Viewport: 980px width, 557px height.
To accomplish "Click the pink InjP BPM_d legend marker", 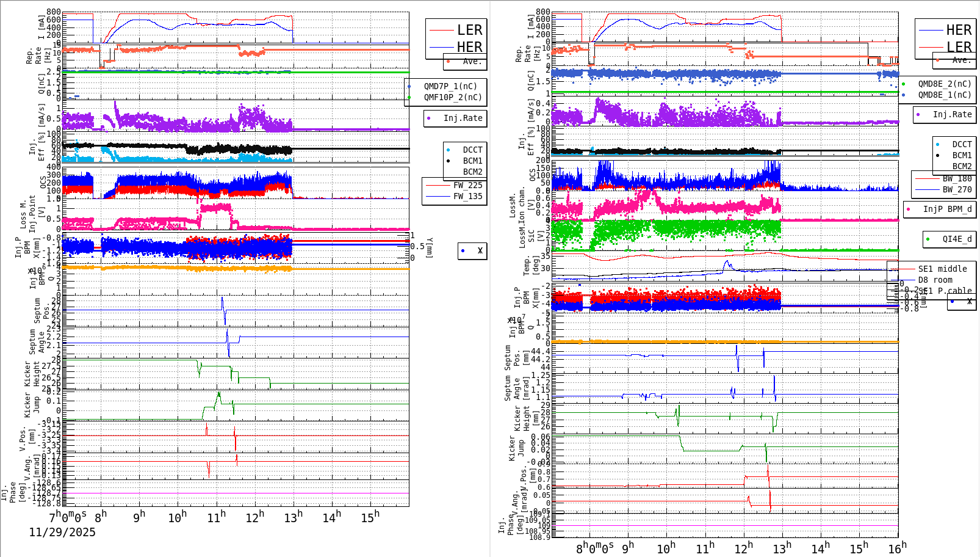I will (909, 209).
